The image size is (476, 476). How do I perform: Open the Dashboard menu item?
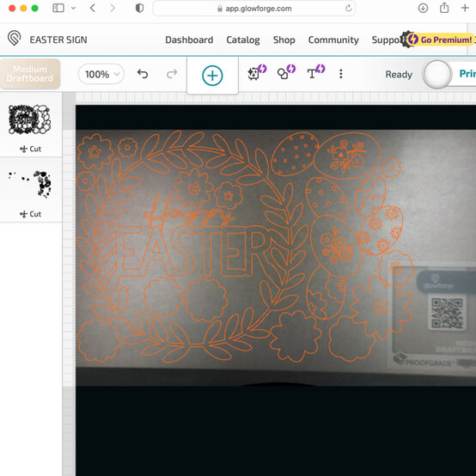(x=189, y=40)
